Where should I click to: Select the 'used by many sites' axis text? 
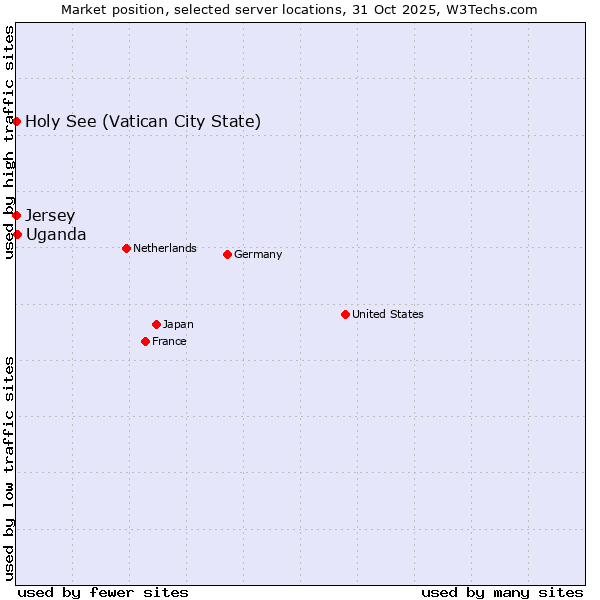(502, 592)
